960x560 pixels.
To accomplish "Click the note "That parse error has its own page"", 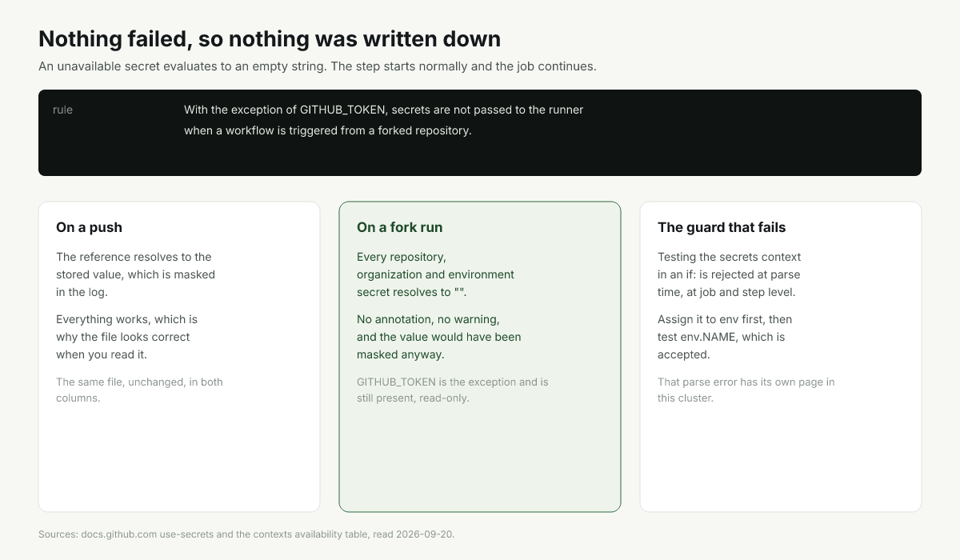I will click(746, 390).
